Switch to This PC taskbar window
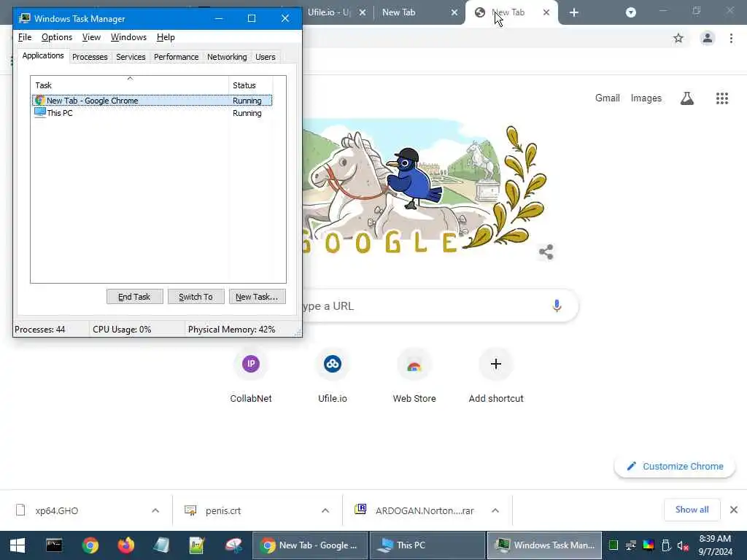The width and height of the screenshot is (747, 560). [x=427, y=545]
